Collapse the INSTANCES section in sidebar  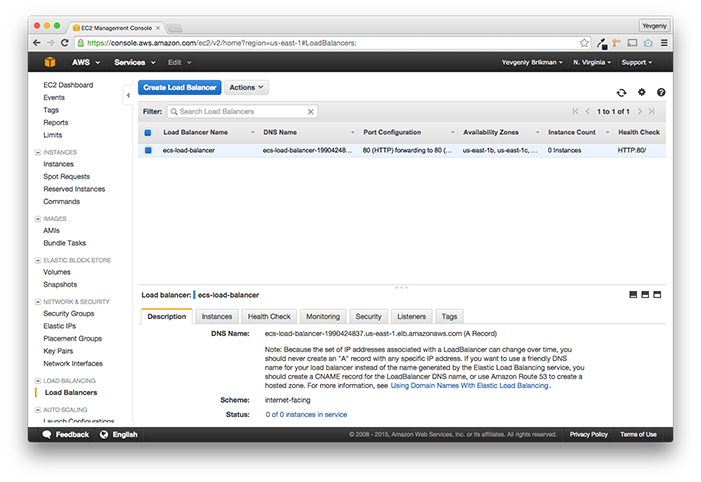tap(38, 152)
